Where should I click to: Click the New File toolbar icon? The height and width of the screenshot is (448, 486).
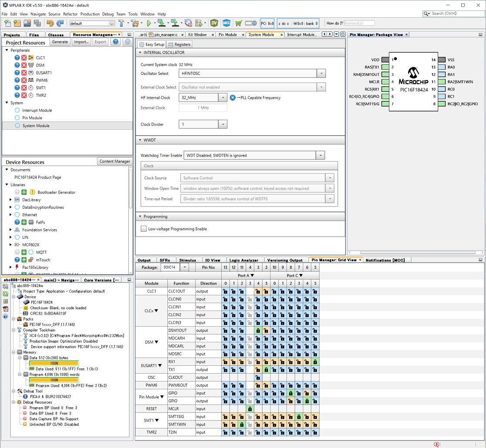pos(7,23)
